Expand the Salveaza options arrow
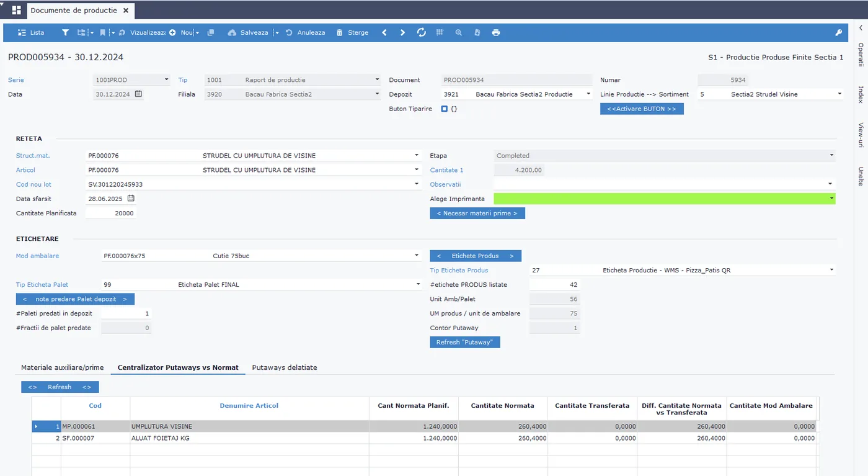This screenshot has height=476, width=868. click(277, 33)
